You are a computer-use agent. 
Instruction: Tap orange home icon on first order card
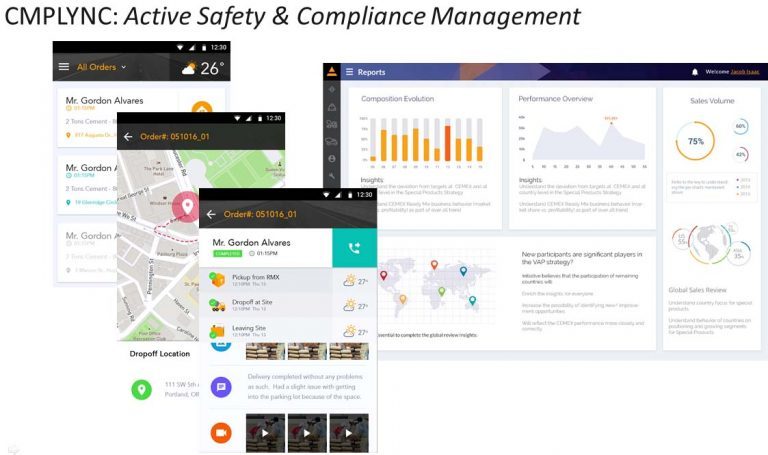[202, 109]
